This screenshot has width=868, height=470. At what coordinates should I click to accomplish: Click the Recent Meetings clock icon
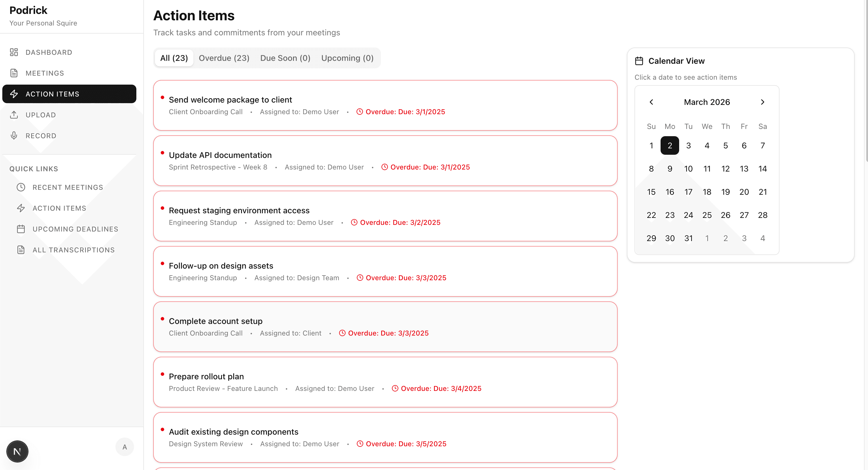pos(21,187)
